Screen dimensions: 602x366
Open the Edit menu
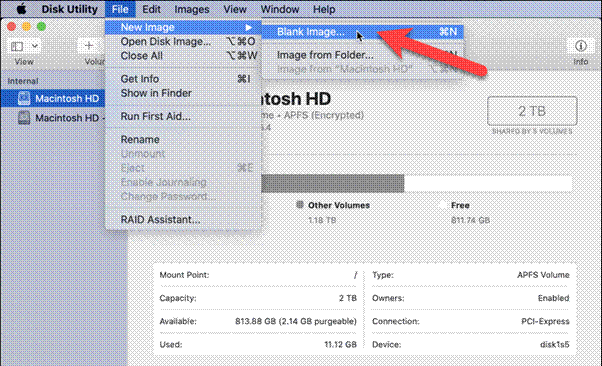[x=151, y=9]
